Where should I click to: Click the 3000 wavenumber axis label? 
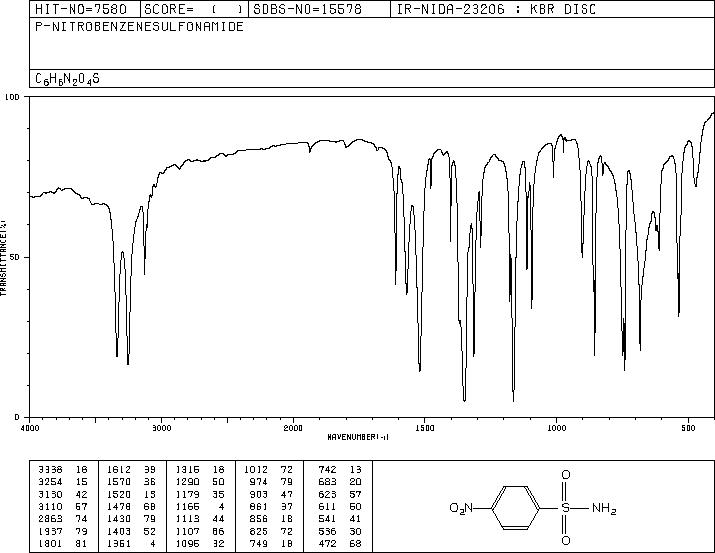pos(161,428)
